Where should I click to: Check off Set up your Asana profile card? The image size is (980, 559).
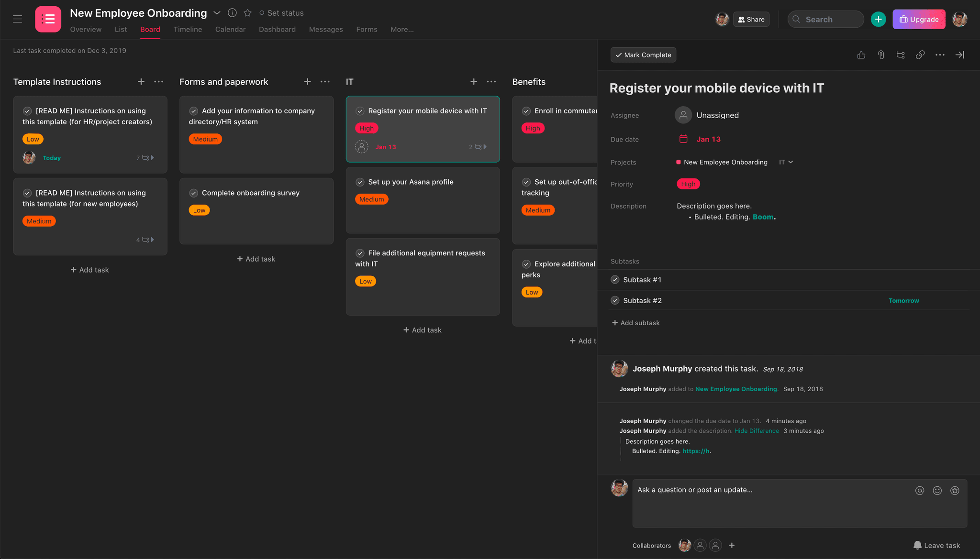click(x=360, y=182)
